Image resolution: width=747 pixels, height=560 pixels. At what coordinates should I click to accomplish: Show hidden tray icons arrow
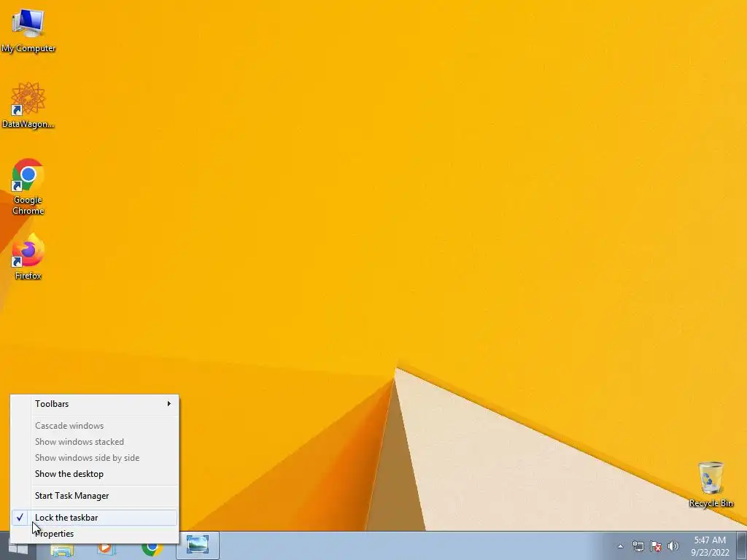click(x=620, y=546)
